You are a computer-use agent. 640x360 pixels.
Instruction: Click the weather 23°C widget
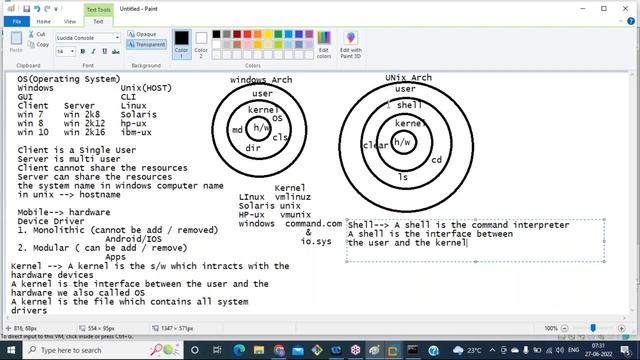(467, 350)
